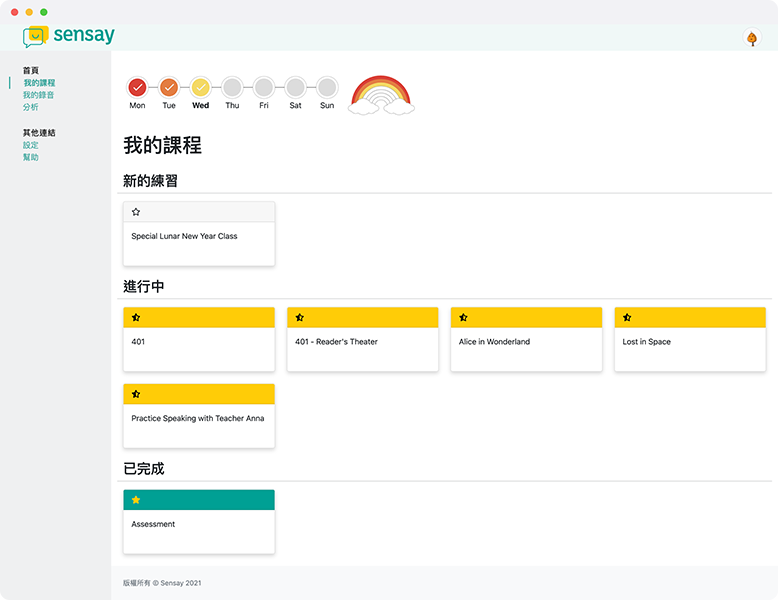The height and width of the screenshot is (600, 778).
Task: Select the checked Wednesday circle
Action: click(200, 87)
